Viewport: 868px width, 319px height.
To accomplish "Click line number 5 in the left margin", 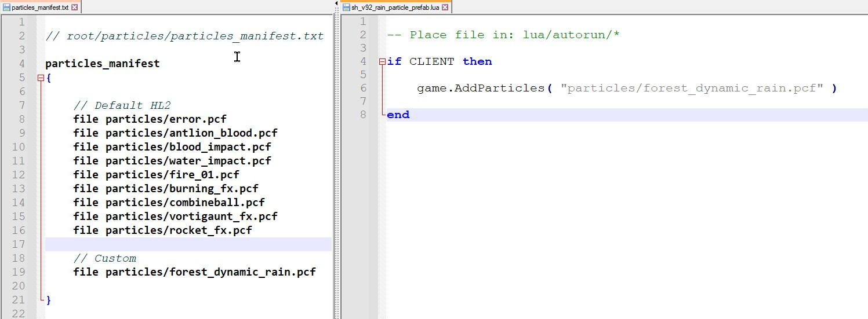I will click(x=21, y=78).
